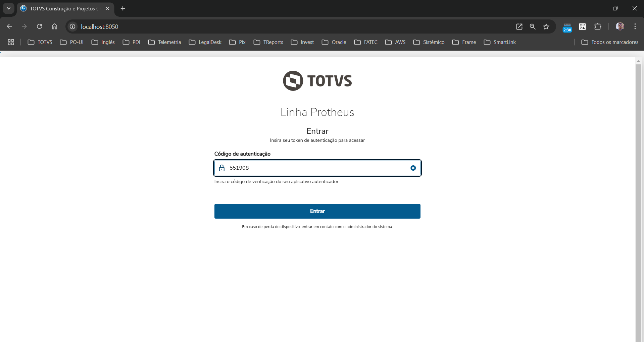The width and height of the screenshot is (644, 342).
Task: Click the 'Linha Protheus' heading
Action: pyautogui.click(x=317, y=112)
